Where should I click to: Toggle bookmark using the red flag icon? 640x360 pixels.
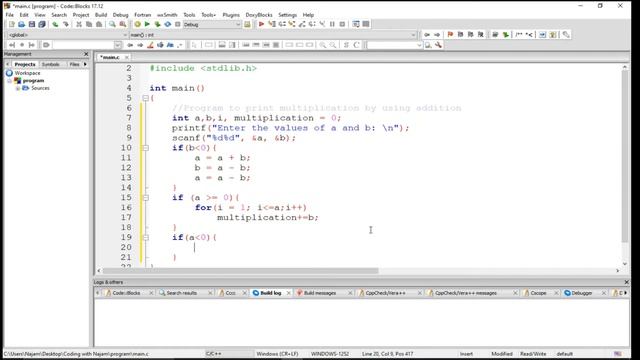(x=450, y=35)
